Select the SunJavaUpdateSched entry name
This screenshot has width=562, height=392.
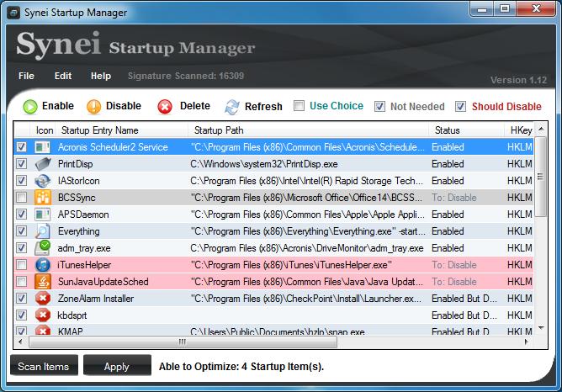click(x=103, y=282)
